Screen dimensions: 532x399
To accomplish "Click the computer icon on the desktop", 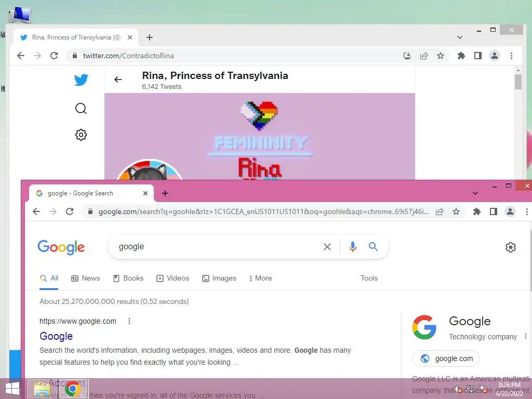I will tap(20, 14).
